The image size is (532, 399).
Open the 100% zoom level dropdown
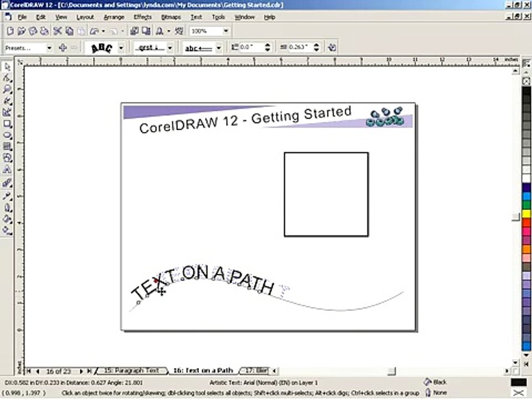pyautogui.click(x=226, y=31)
